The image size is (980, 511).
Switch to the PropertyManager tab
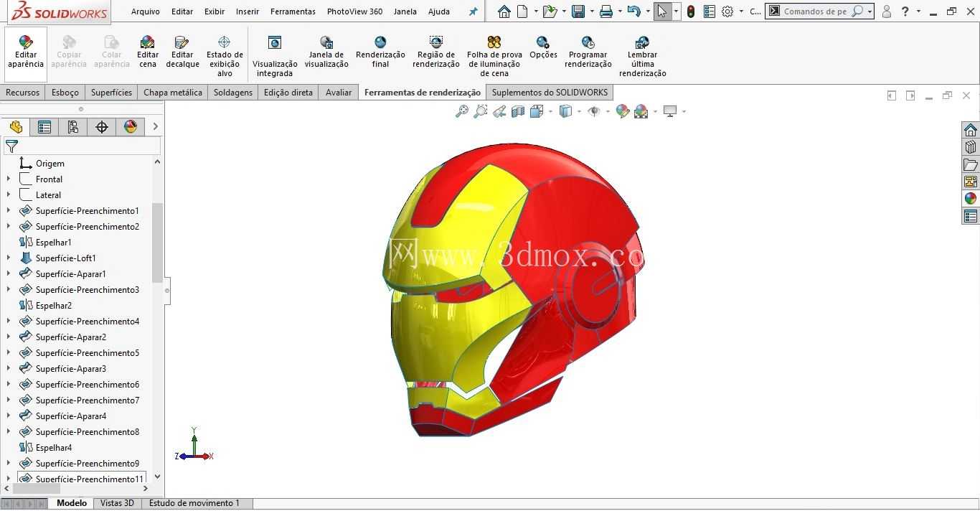coord(44,127)
